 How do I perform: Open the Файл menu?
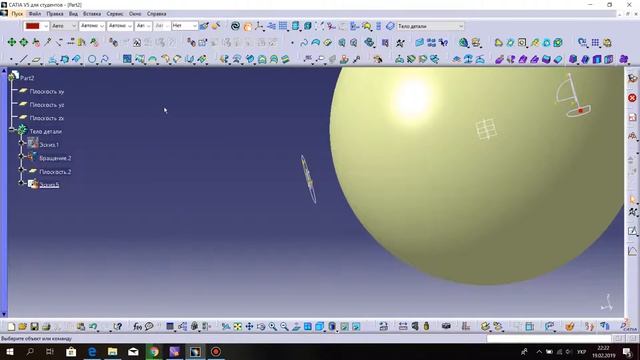click(35, 13)
